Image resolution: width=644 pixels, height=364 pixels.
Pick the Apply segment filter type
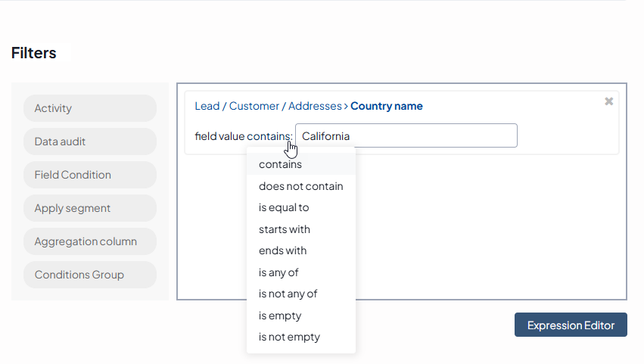90,208
